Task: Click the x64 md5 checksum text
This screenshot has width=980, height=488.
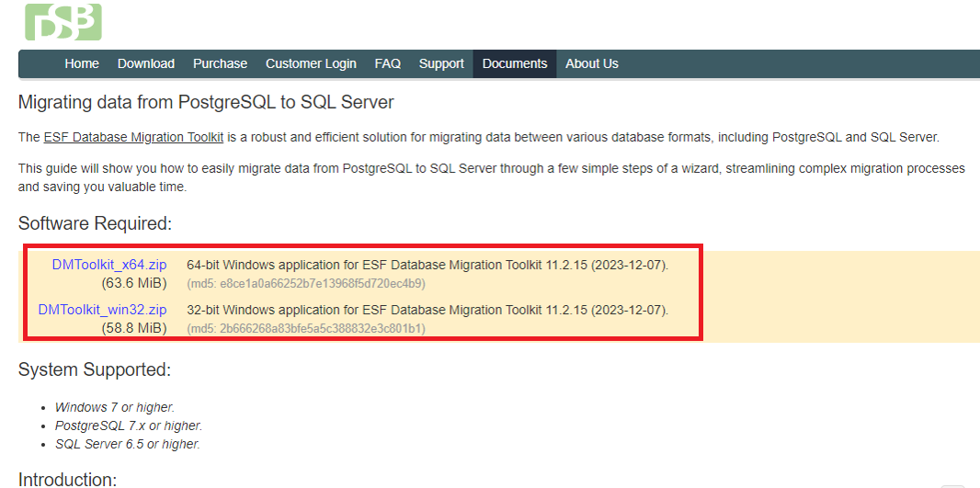Action: pyautogui.click(x=306, y=284)
